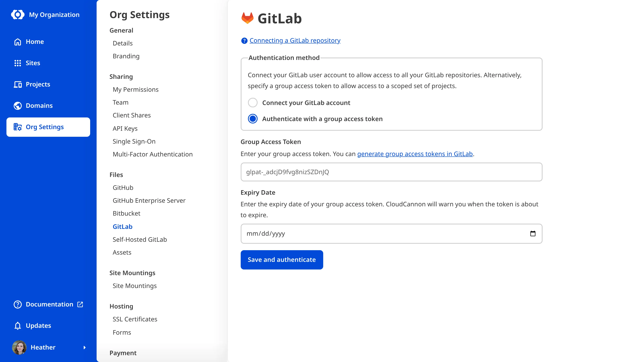Screen dimensions: 644x362
Task: Open Connecting a GitLab repository link
Action: [295, 40]
